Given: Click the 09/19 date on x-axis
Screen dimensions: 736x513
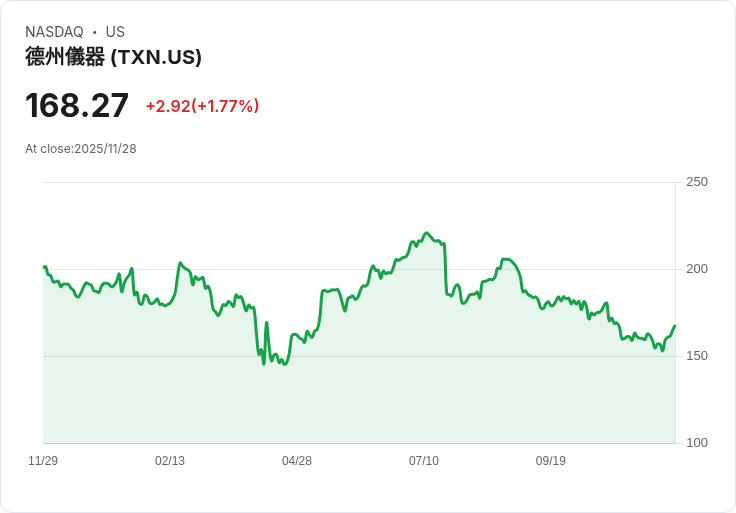Looking at the screenshot, I should [x=551, y=461].
